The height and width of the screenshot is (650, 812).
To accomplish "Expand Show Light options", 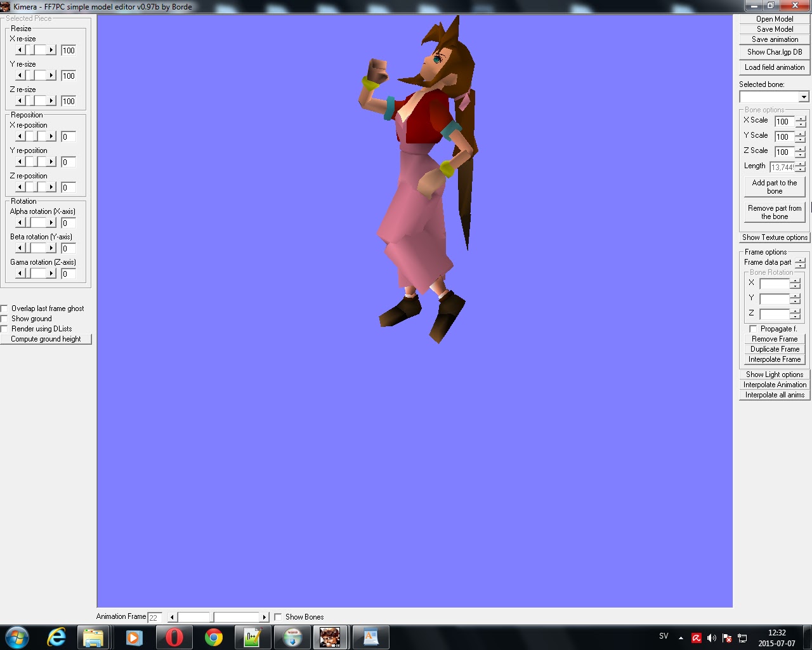I will [x=775, y=375].
